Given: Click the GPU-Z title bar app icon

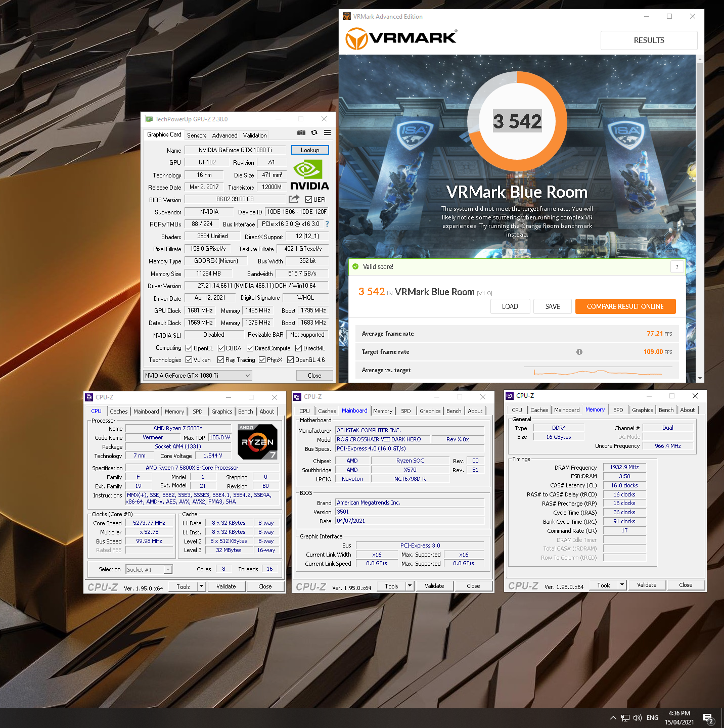Looking at the screenshot, I should point(149,119).
